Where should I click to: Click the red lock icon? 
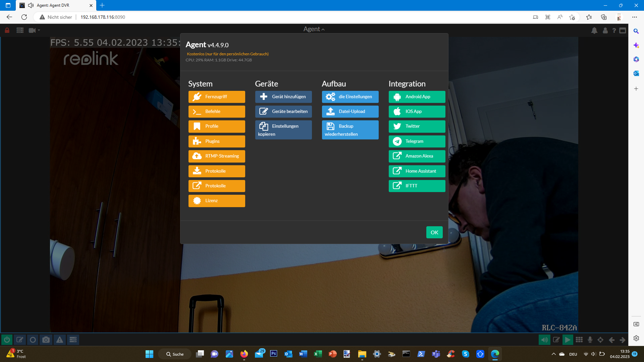7,31
